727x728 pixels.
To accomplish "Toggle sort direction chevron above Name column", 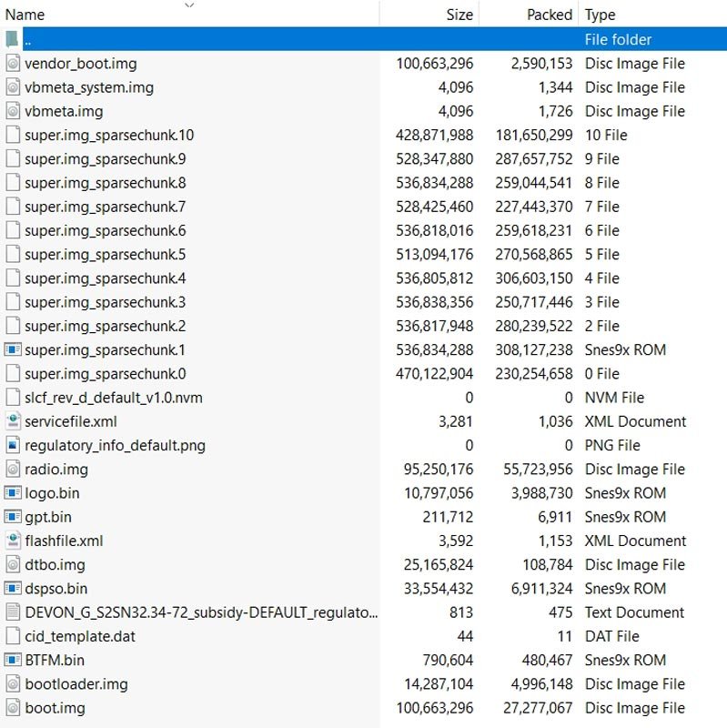I will pos(189,5).
